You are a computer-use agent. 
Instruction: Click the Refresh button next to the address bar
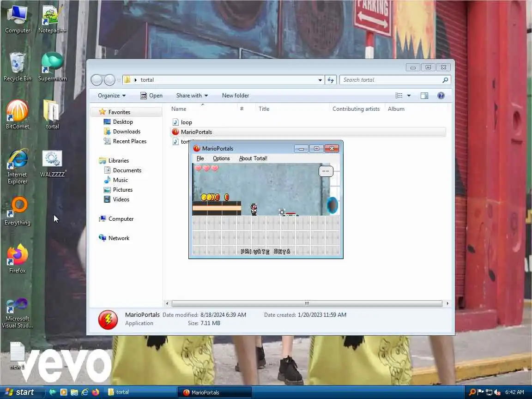(331, 80)
